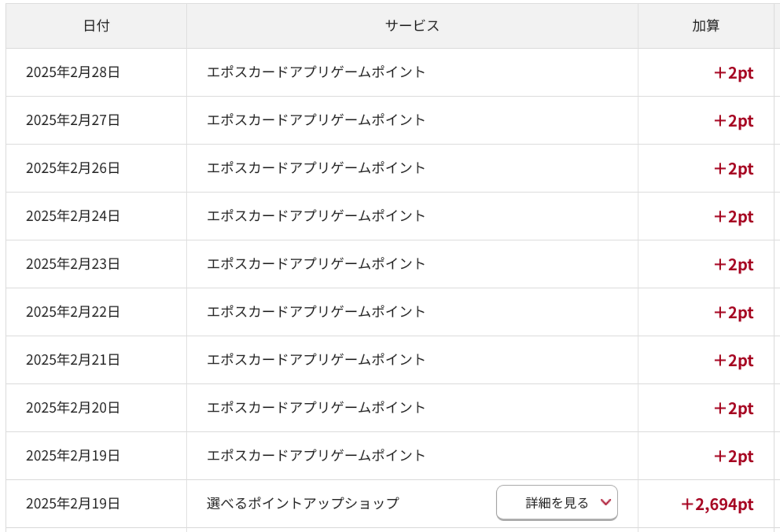
Task: Click the 加算 column header
Action: (706, 26)
